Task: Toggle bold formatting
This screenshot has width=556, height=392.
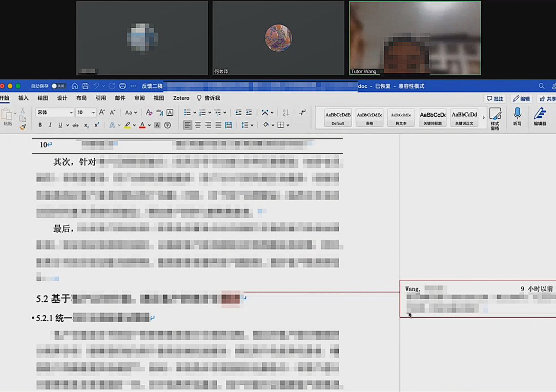Action: click(x=40, y=125)
